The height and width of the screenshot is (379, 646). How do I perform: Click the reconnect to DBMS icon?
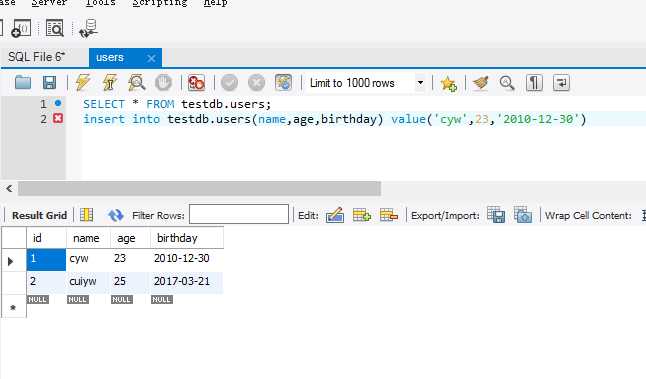click(x=89, y=28)
